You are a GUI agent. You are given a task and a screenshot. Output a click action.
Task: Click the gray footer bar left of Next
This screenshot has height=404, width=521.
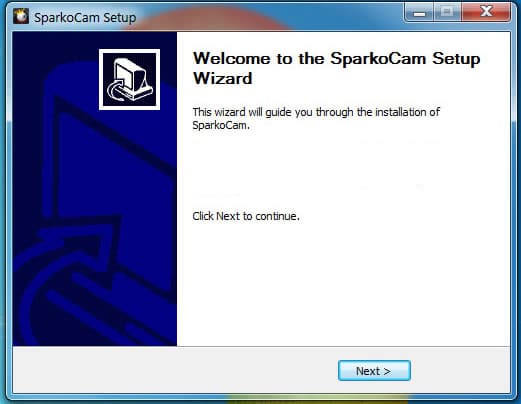click(173, 370)
